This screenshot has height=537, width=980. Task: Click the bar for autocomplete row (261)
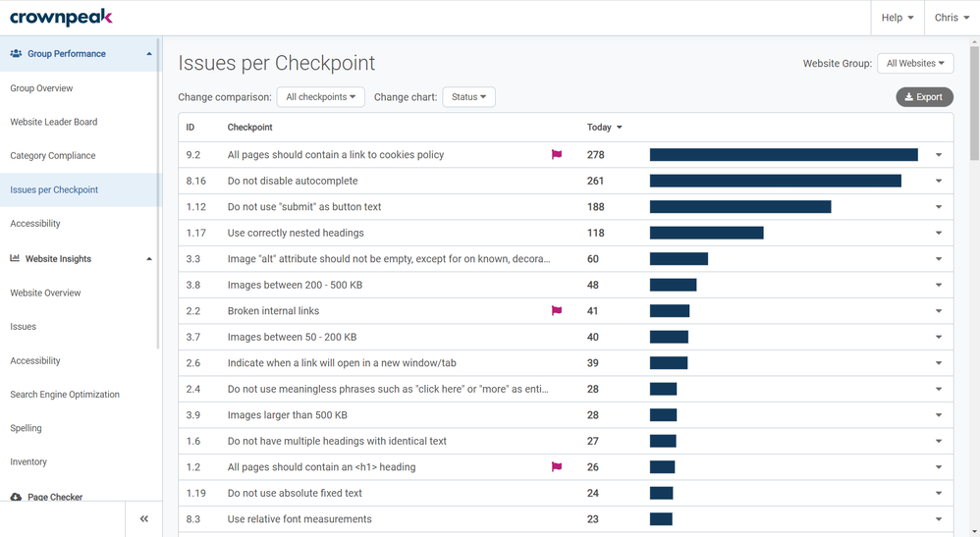coord(776,181)
